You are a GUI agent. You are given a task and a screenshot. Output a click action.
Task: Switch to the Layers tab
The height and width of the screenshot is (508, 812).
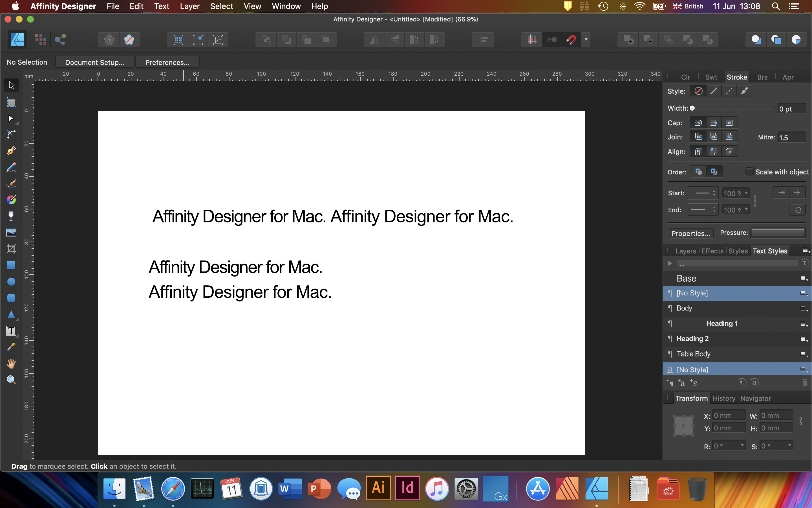(x=685, y=251)
